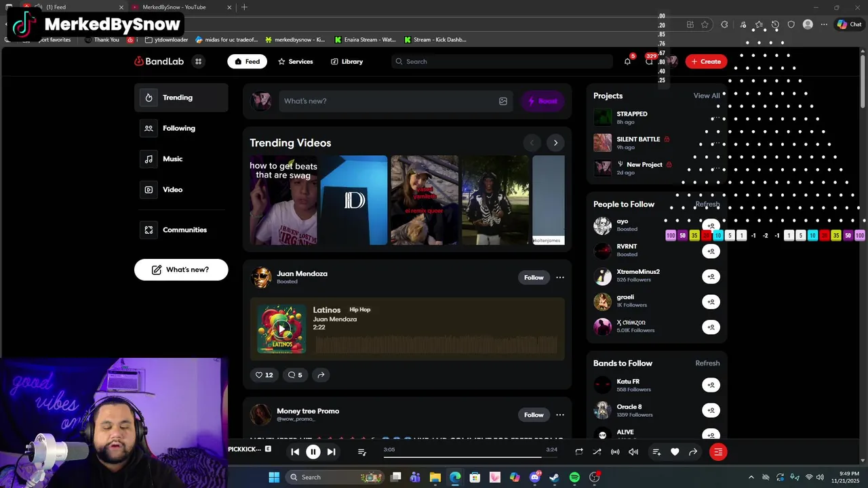
Task: Follow RVRNT with plus button
Action: click(x=711, y=251)
